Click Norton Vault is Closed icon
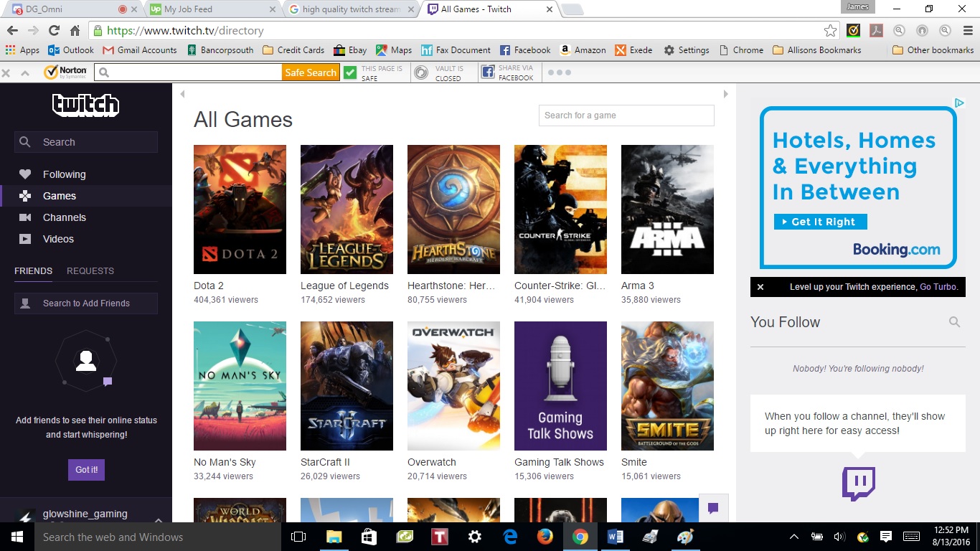 [421, 72]
